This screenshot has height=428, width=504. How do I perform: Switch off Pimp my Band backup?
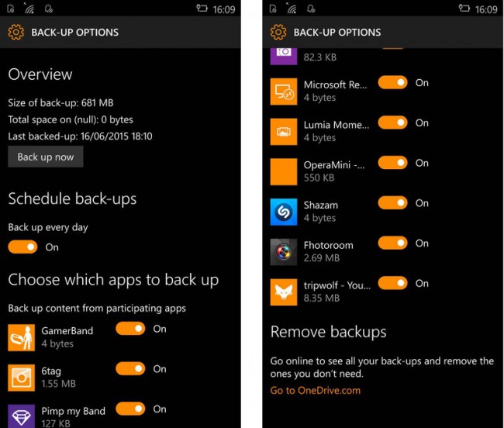[x=130, y=409]
